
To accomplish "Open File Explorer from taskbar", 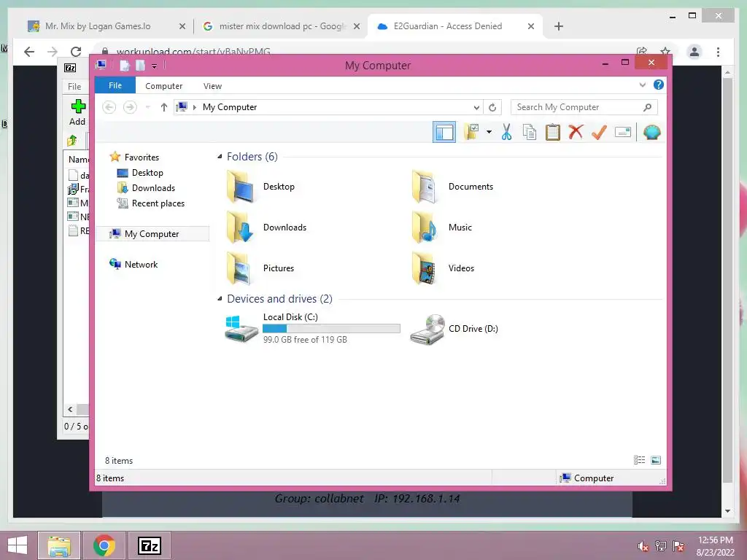I will click(x=59, y=545).
